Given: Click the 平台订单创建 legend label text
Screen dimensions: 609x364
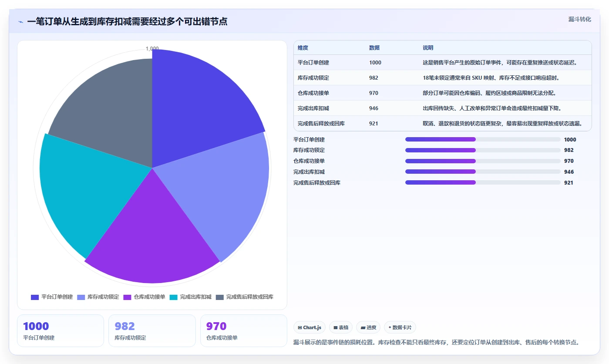Looking at the screenshot, I should pyautogui.click(x=57, y=297).
